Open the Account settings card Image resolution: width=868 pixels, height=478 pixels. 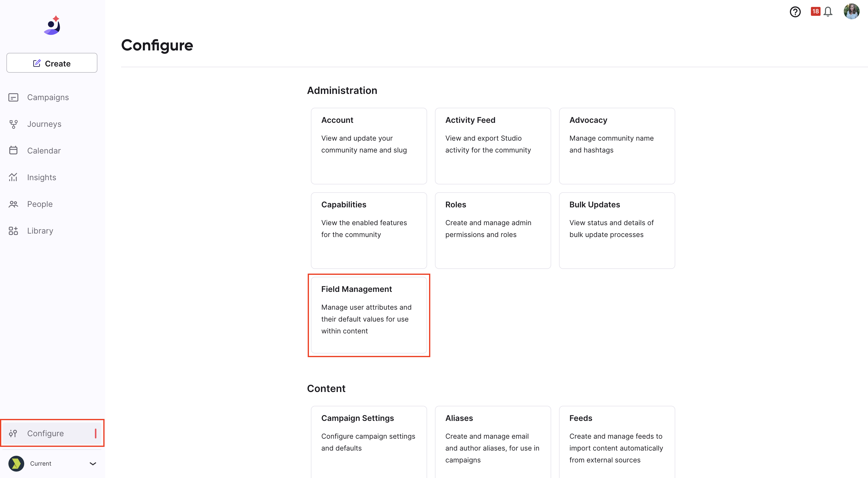369,146
